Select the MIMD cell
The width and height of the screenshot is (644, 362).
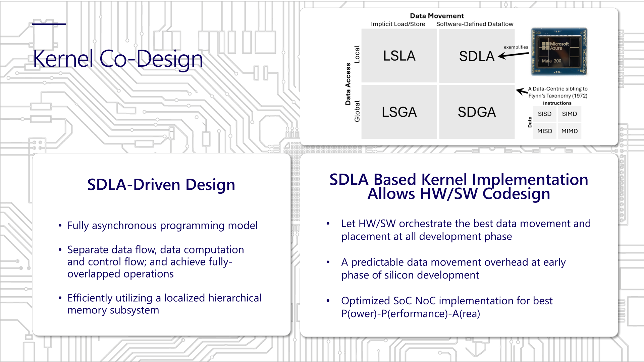pyautogui.click(x=570, y=131)
